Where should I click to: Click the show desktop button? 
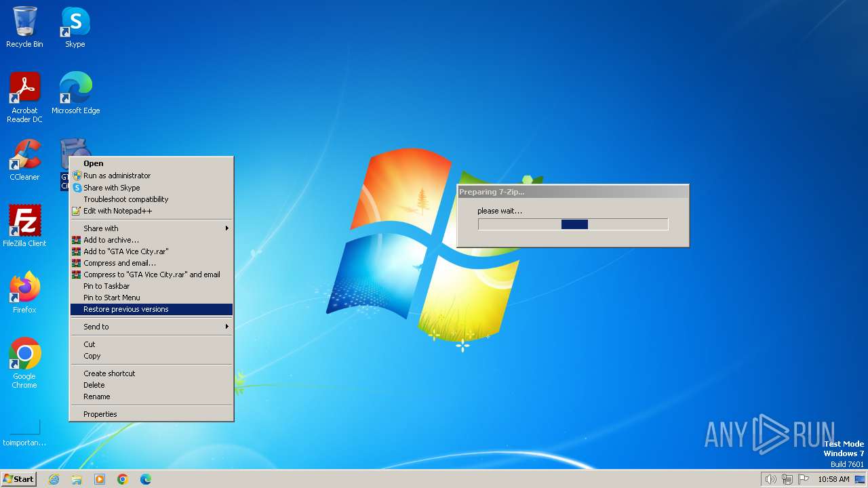click(859, 479)
